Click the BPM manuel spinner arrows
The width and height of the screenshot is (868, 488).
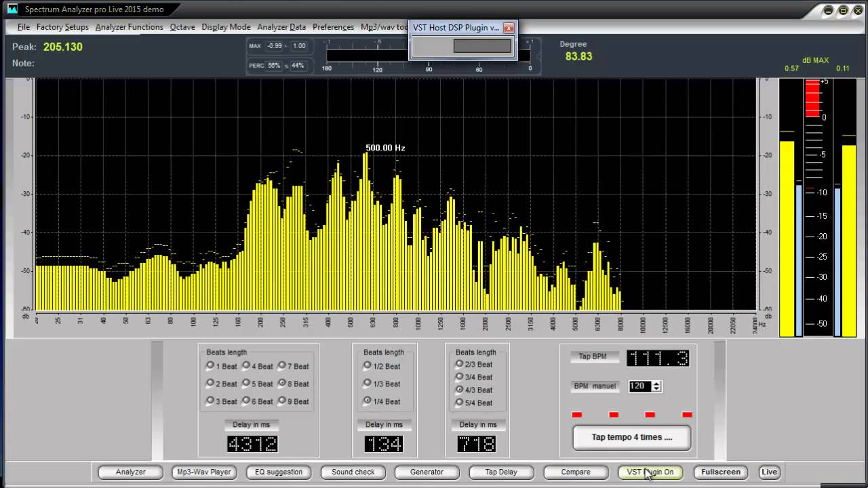tap(656, 386)
